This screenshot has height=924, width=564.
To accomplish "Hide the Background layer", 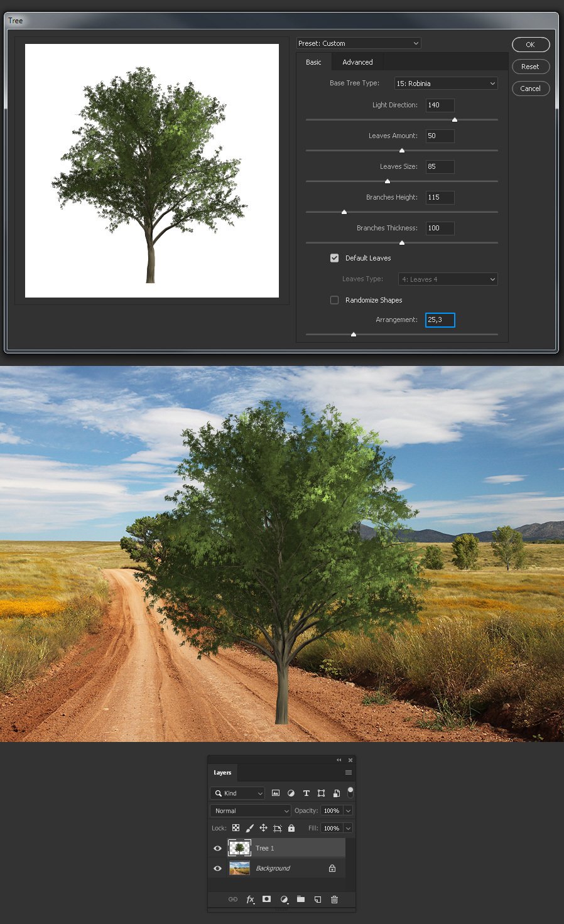I will [217, 868].
